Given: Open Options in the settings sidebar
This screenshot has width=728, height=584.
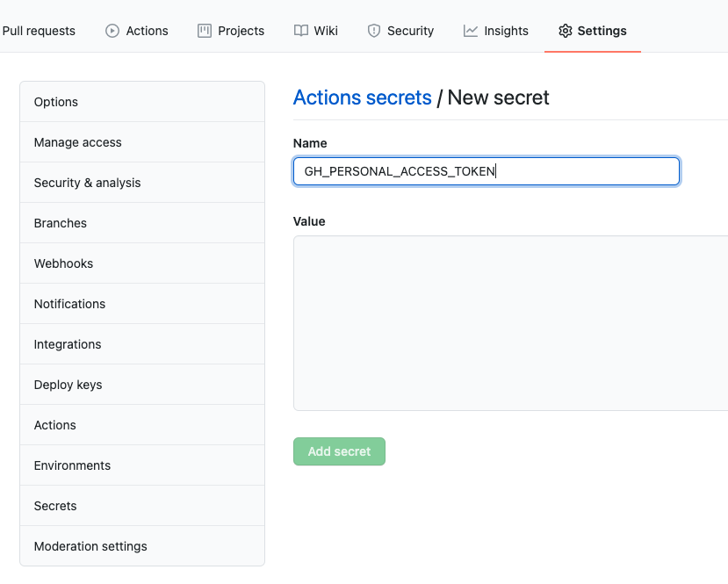Looking at the screenshot, I should [x=56, y=102].
